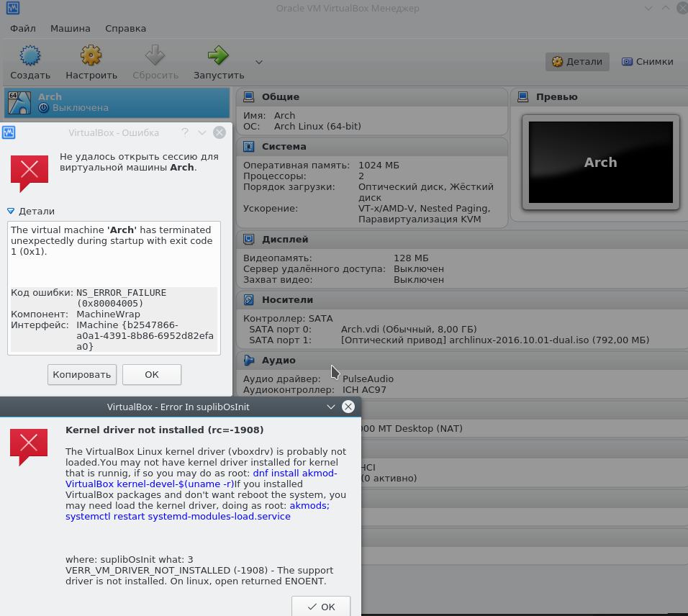Click the Аудио section header
Viewport: 688px width, 616px height.
click(463, 361)
